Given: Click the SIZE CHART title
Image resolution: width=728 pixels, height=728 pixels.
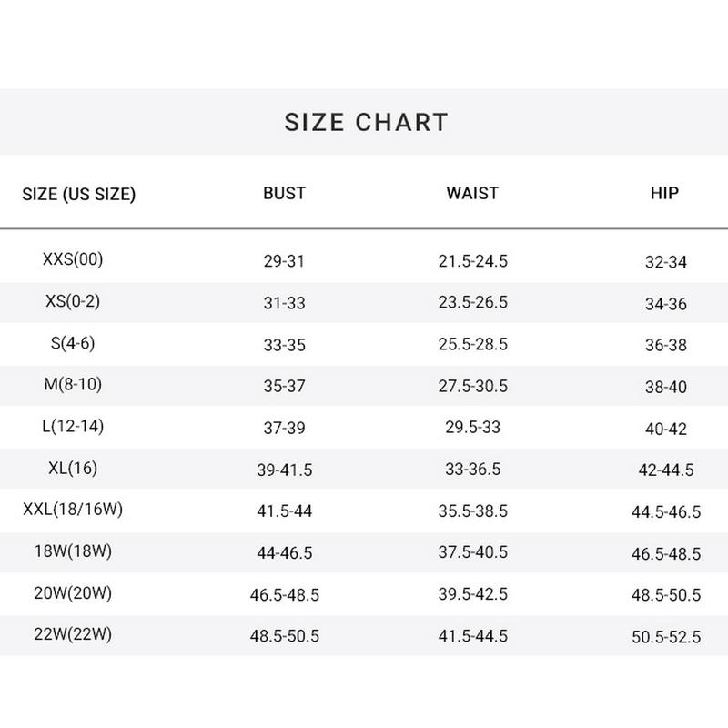Looking at the screenshot, I should tap(366, 122).
